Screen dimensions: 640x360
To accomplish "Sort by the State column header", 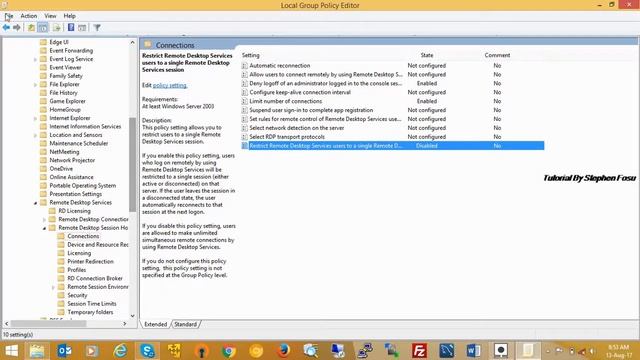I will click(427, 55).
